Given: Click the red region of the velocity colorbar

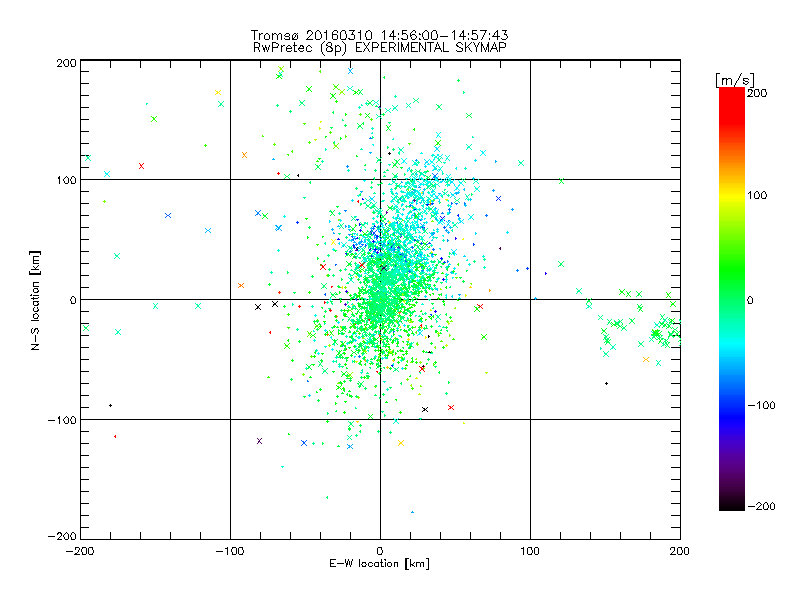Looking at the screenshot, I should click(x=732, y=105).
